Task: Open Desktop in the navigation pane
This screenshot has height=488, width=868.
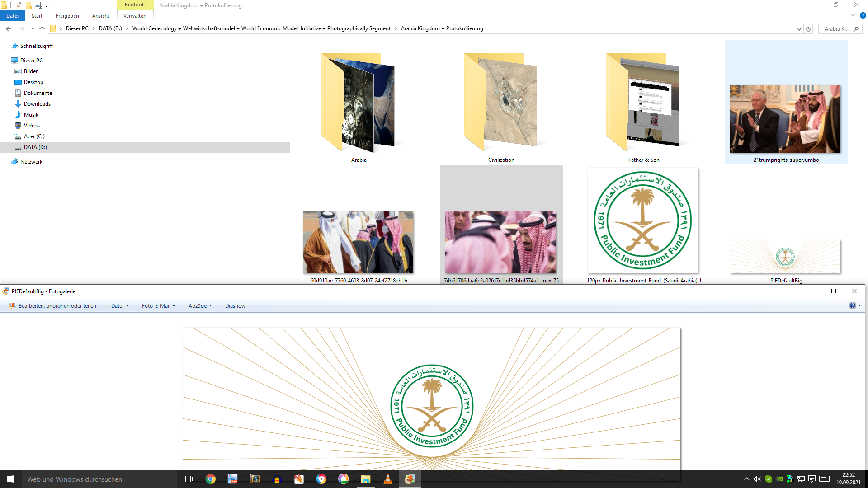Action: (33, 82)
